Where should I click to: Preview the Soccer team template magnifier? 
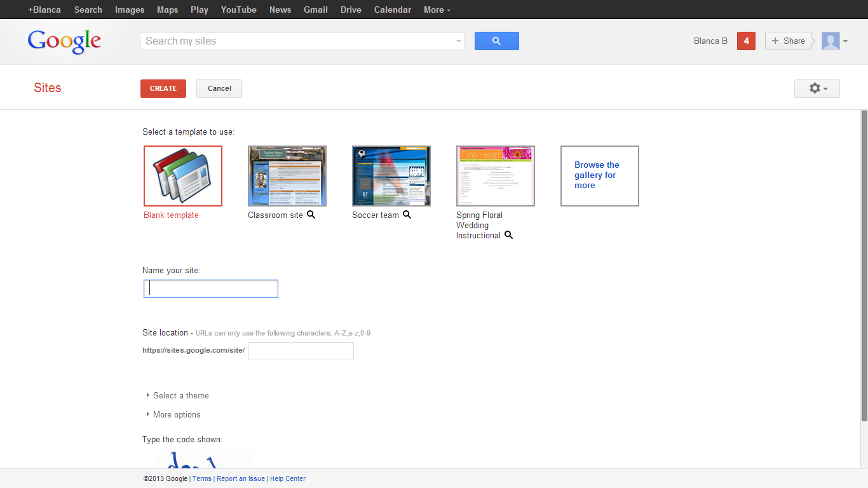click(407, 215)
